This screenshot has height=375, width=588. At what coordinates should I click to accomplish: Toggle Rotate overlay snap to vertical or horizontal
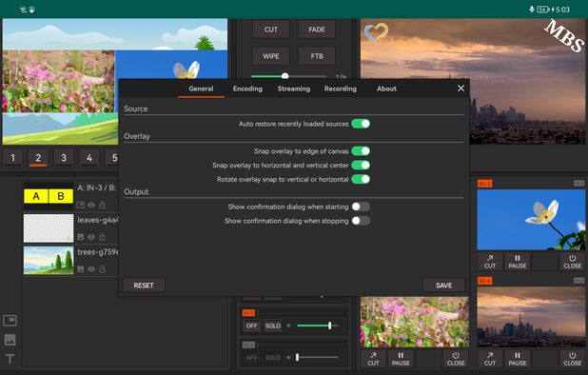[361, 179]
